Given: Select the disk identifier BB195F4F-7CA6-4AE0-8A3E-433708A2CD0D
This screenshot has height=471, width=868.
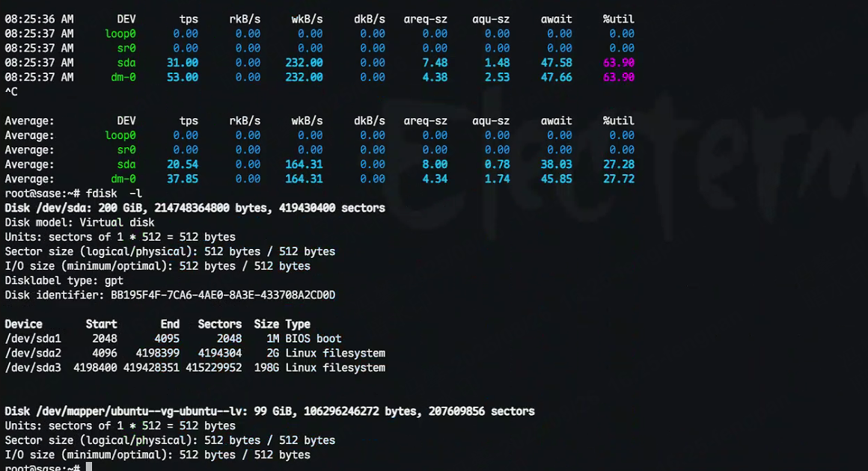Looking at the screenshot, I should point(223,295).
